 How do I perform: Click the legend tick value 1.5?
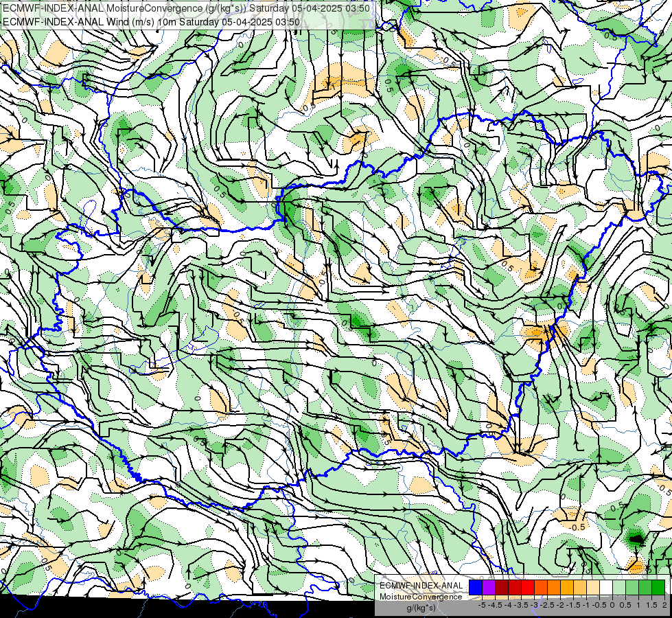pyautogui.click(x=651, y=605)
